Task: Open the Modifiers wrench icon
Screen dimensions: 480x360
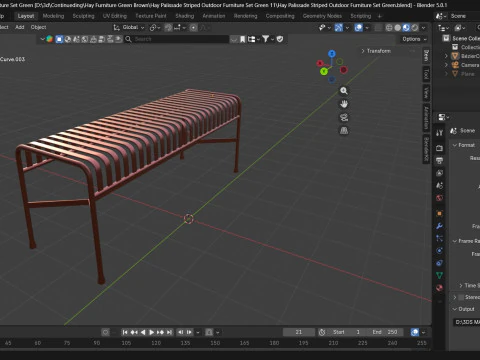Action: [x=439, y=226]
